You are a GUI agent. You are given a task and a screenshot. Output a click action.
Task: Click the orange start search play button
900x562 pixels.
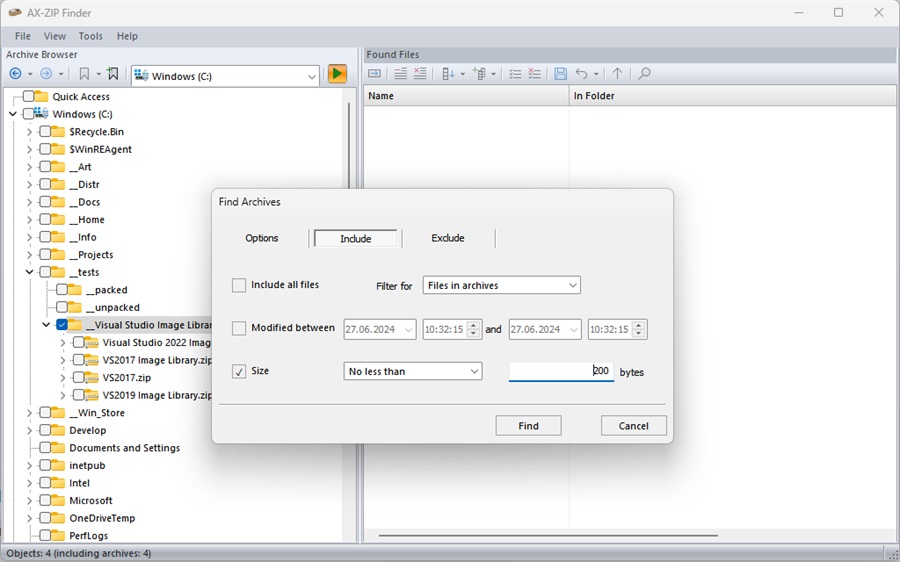(x=337, y=73)
